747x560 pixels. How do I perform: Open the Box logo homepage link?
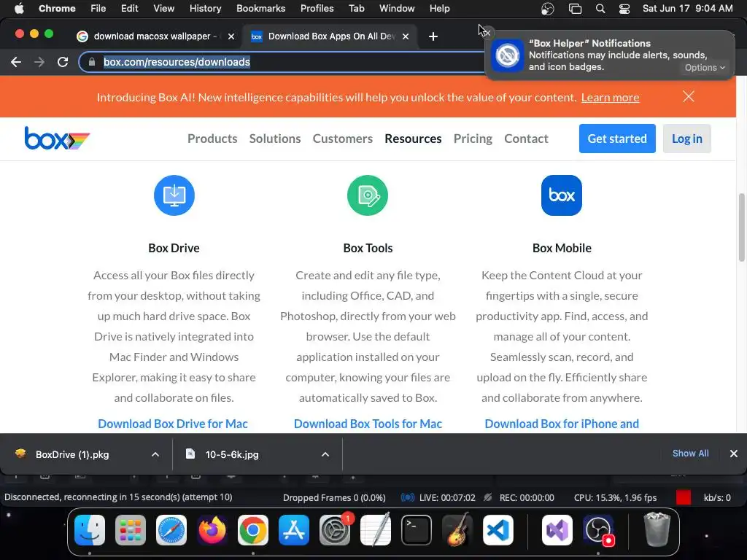tap(57, 139)
